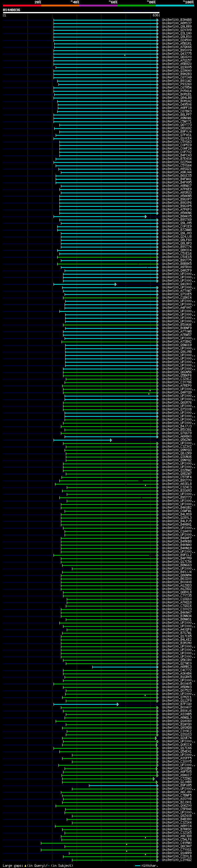Image resolution: width=197 pixels, height=868 pixels.
Task: Select hit label UniRef100_C6WFW1
Action: tap(177, 511)
